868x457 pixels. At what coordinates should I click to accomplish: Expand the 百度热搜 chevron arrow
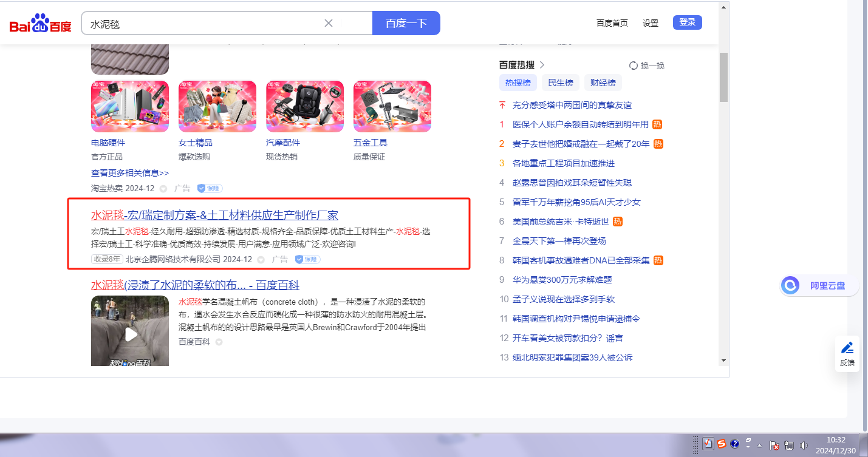tap(542, 65)
